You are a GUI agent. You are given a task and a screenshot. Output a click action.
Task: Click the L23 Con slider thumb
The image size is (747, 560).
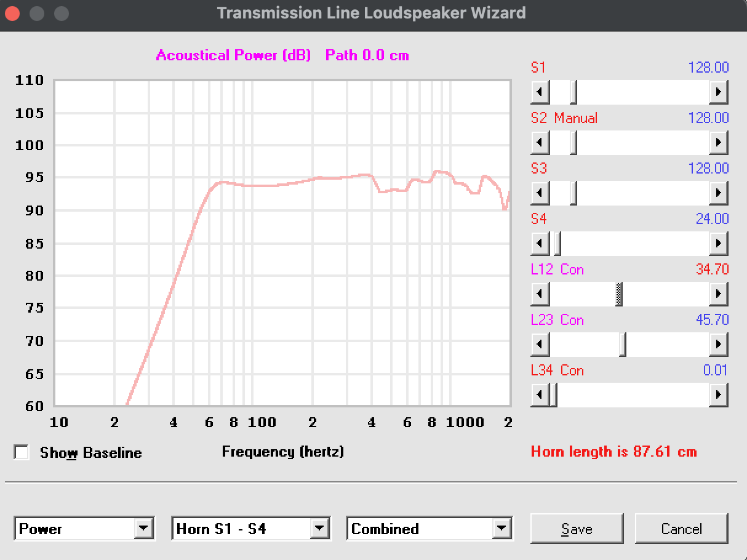(x=622, y=345)
